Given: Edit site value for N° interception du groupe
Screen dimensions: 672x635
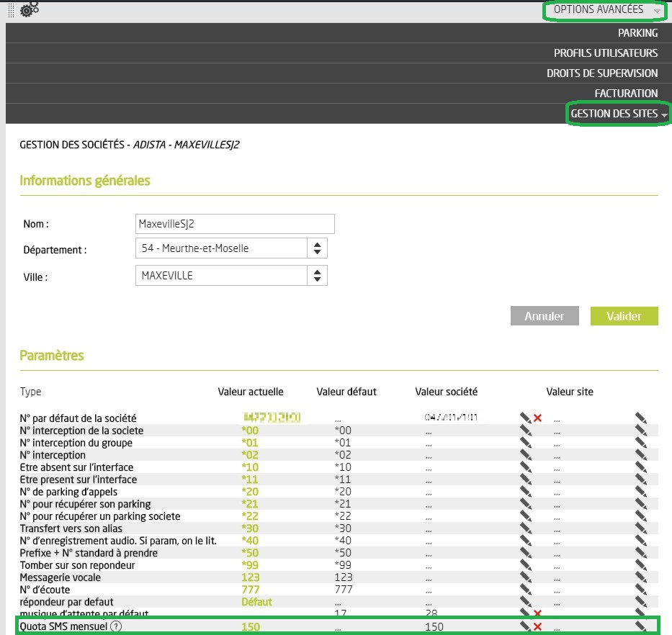Looking at the screenshot, I should [x=640, y=443].
